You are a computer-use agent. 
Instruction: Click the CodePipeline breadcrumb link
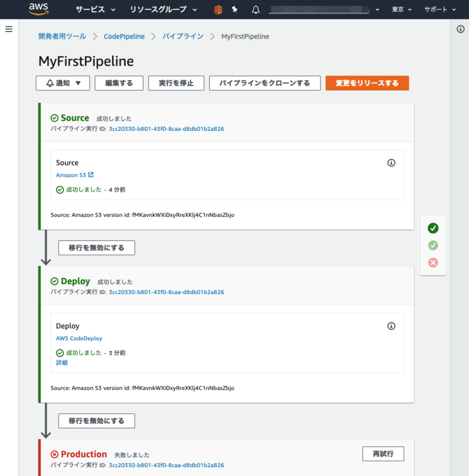124,36
